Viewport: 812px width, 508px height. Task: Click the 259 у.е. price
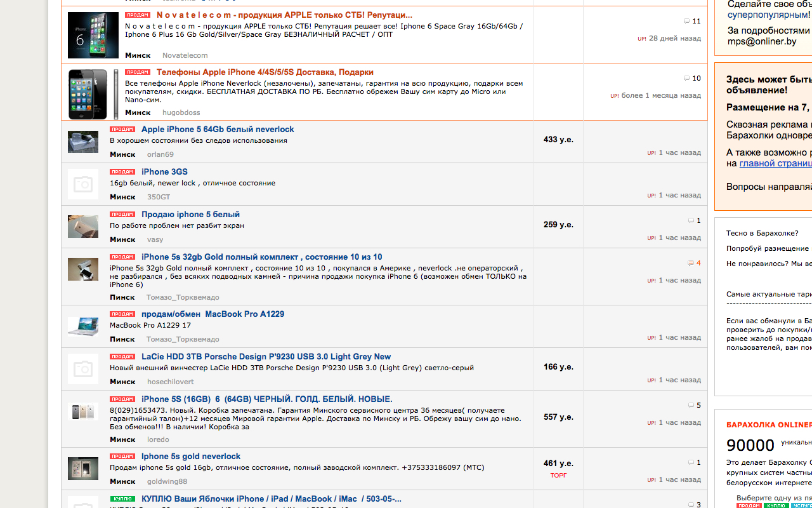pyautogui.click(x=558, y=224)
